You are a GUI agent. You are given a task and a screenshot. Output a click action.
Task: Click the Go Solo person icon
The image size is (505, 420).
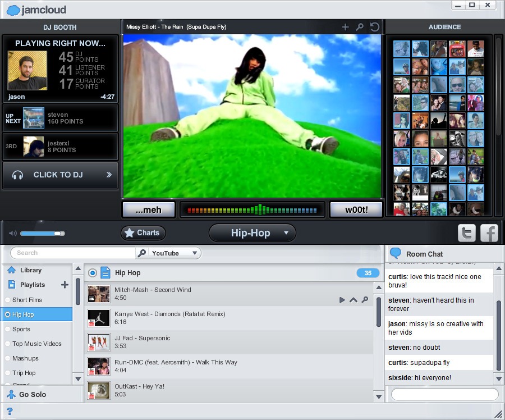click(x=11, y=394)
